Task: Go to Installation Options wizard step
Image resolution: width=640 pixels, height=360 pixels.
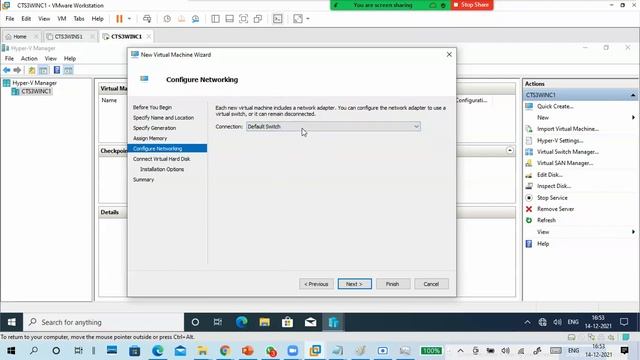Action: point(162,169)
